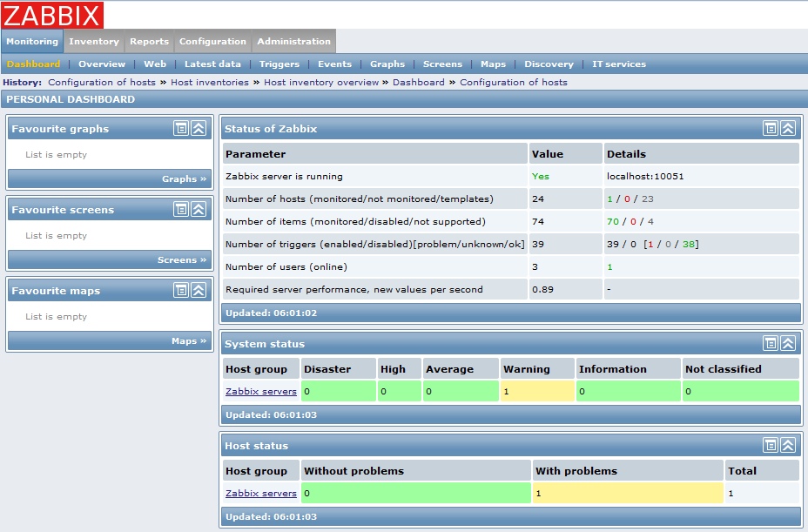Click the green Information cell showing 0
Screen dimensions: 808x532
click(x=628, y=391)
